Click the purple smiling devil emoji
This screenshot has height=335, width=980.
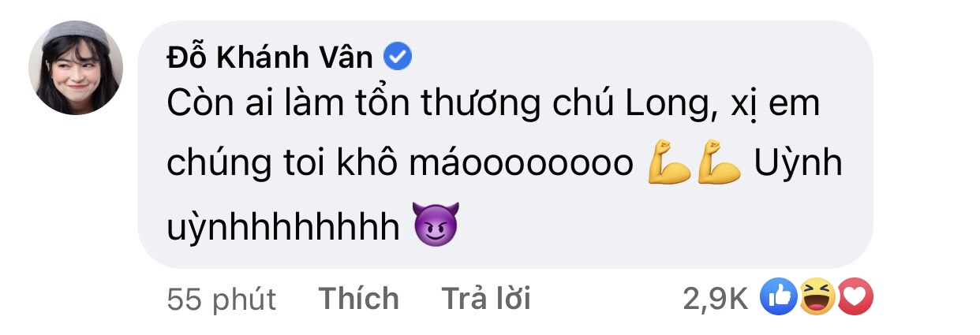[436, 228]
